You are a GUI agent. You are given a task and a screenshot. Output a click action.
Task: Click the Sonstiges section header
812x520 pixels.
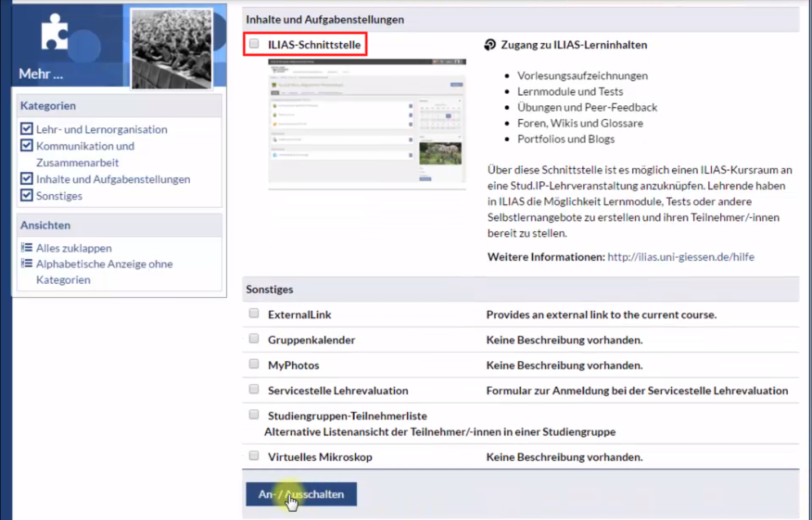click(520, 289)
